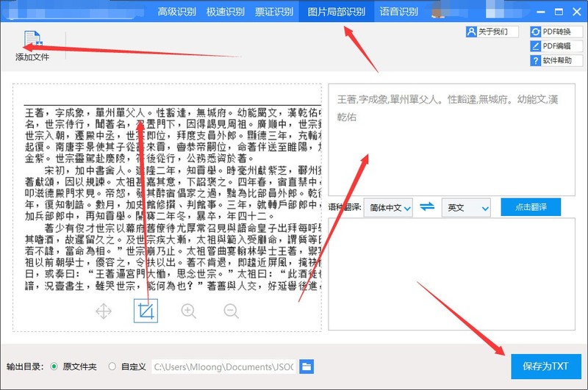Zoom in on the image preview
The height and width of the screenshot is (390, 588).
pyautogui.click(x=189, y=311)
